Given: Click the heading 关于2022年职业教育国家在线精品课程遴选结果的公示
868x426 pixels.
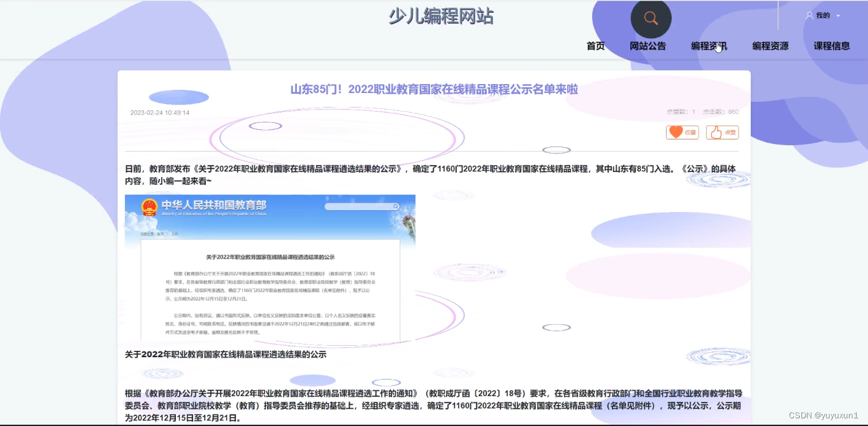Looking at the screenshot, I should point(226,354).
